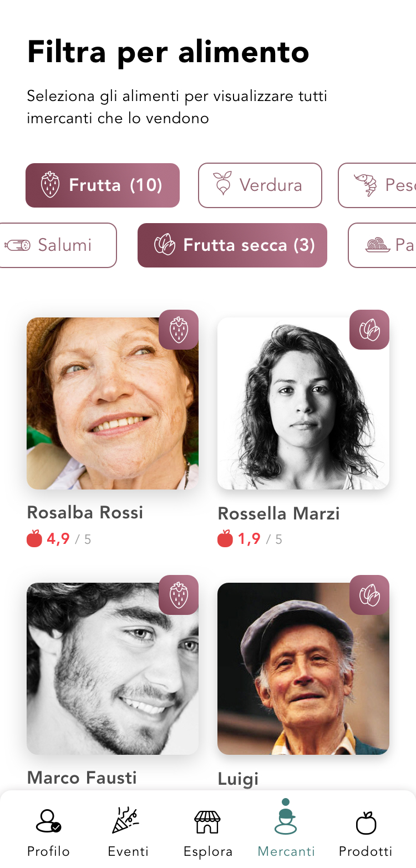The height and width of the screenshot is (868, 416).
Task: Toggle the Salumi filter chip
Action: [58, 245]
